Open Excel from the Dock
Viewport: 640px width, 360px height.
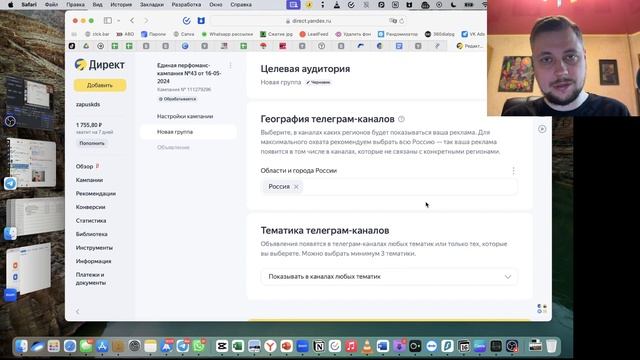(x=238, y=346)
